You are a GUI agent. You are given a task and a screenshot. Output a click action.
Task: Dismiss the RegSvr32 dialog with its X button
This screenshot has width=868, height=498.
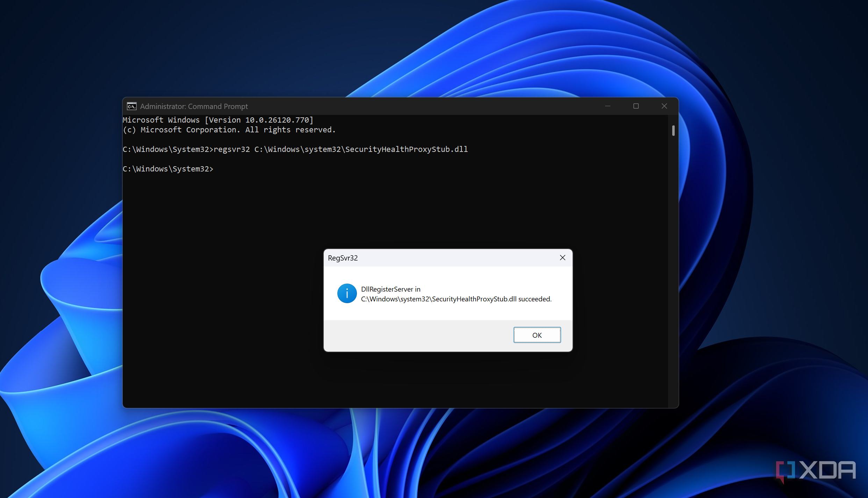coord(562,257)
